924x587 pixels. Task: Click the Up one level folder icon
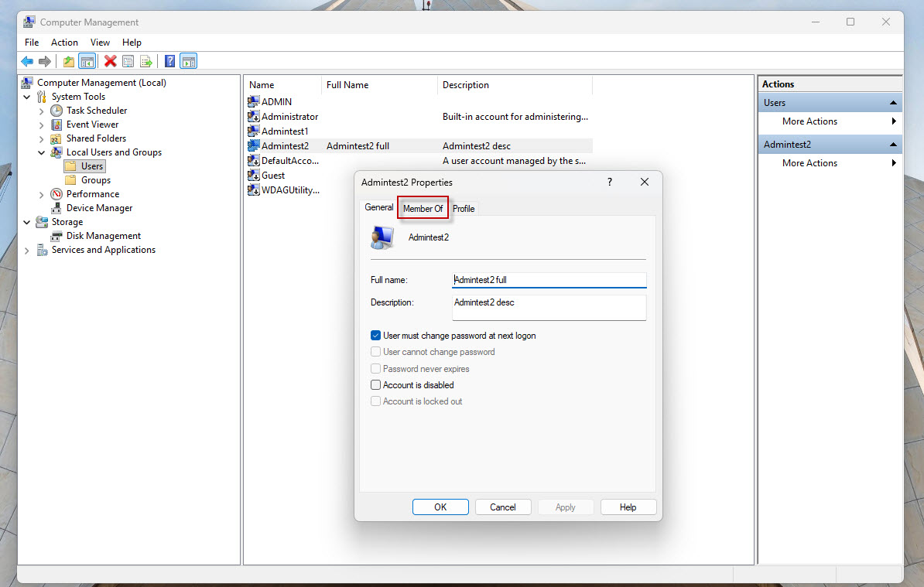(69, 61)
